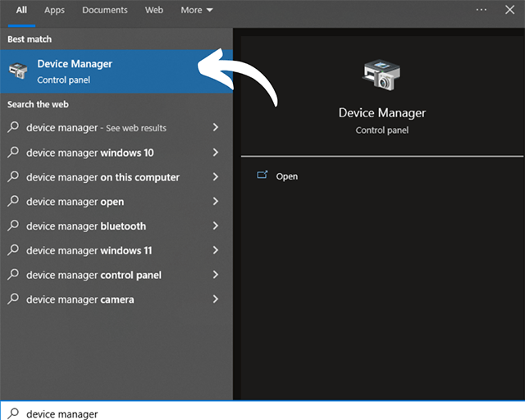Click the search box containing 'device manager'
Viewport: 525px width, 420px height.
pos(262,411)
